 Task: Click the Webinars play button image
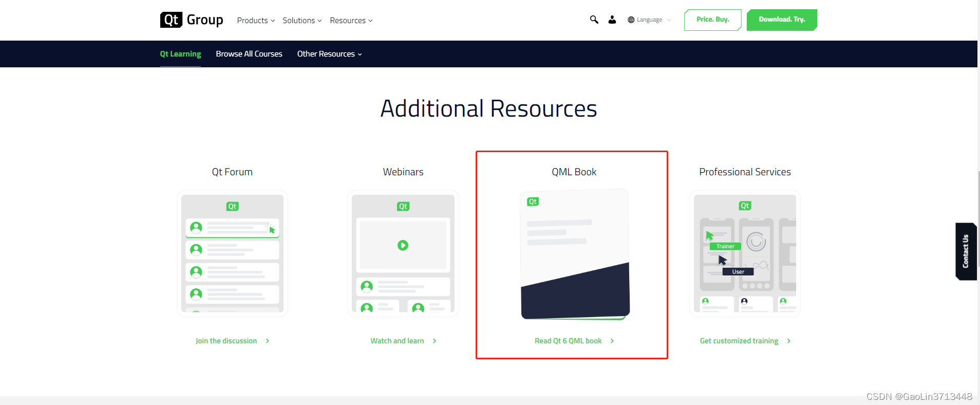tap(403, 245)
